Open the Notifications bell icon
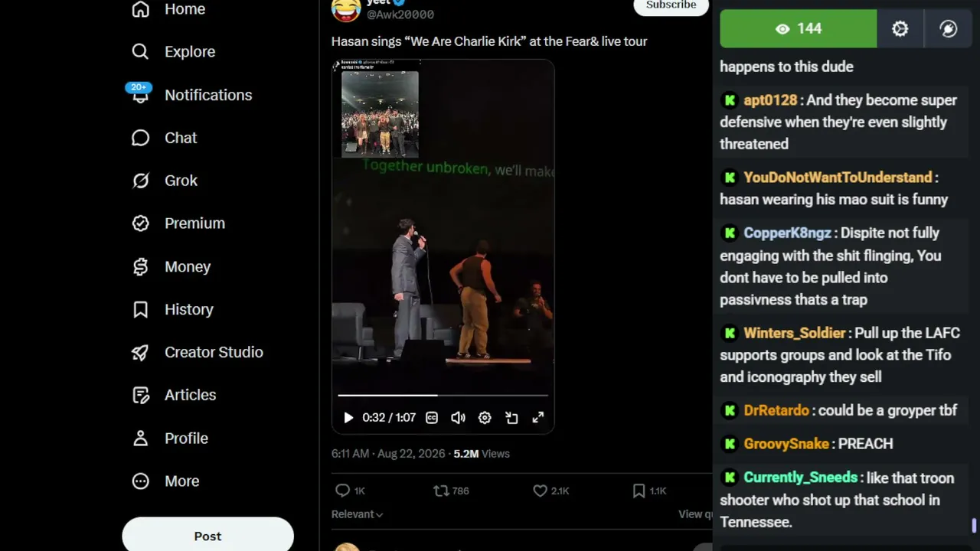 click(x=140, y=95)
